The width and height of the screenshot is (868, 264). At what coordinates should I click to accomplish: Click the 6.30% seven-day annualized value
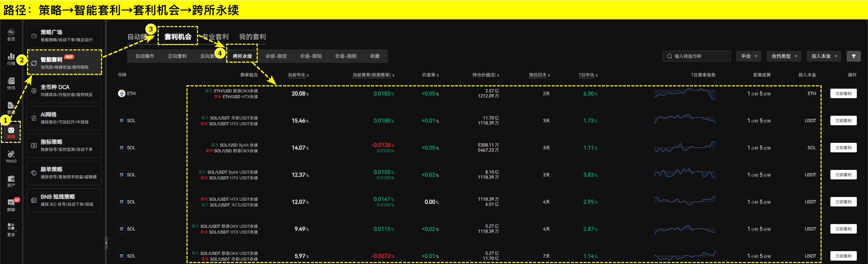pos(590,93)
